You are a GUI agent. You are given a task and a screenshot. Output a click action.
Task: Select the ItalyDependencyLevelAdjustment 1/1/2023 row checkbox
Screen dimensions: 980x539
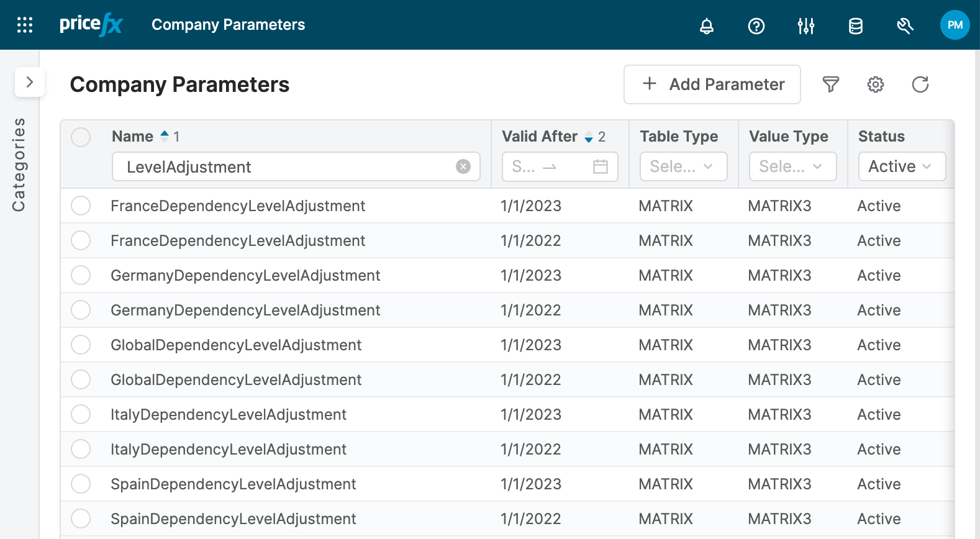(x=81, y=414)
